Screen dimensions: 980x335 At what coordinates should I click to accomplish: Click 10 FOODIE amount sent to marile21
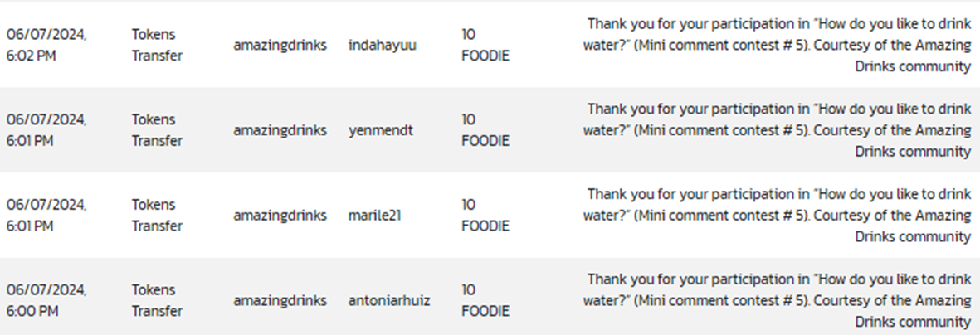pos(485,216)
